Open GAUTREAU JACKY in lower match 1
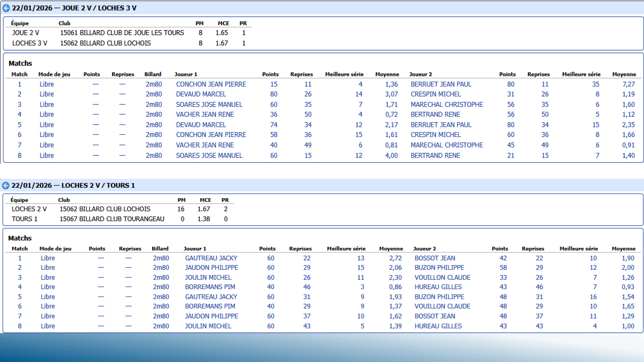 [211, 258]
